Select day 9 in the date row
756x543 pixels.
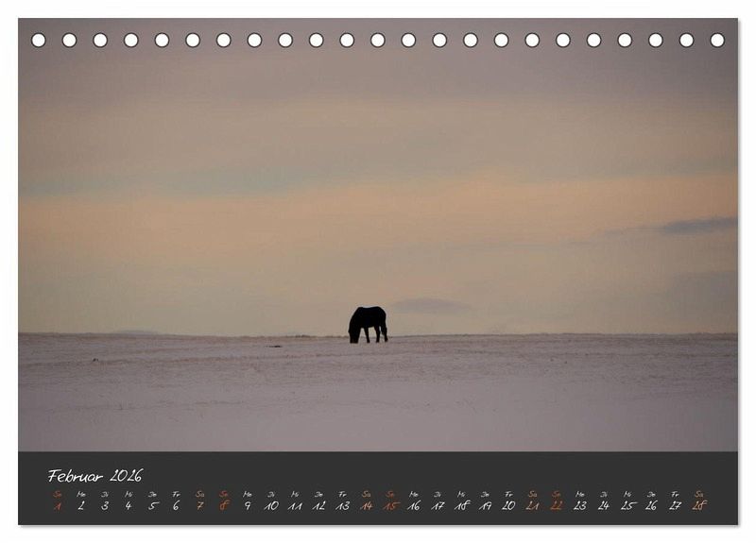248,505
